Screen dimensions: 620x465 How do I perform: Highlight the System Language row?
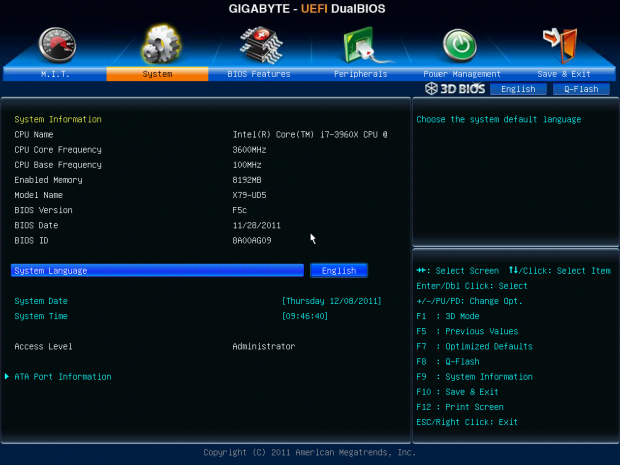(157, 270)
